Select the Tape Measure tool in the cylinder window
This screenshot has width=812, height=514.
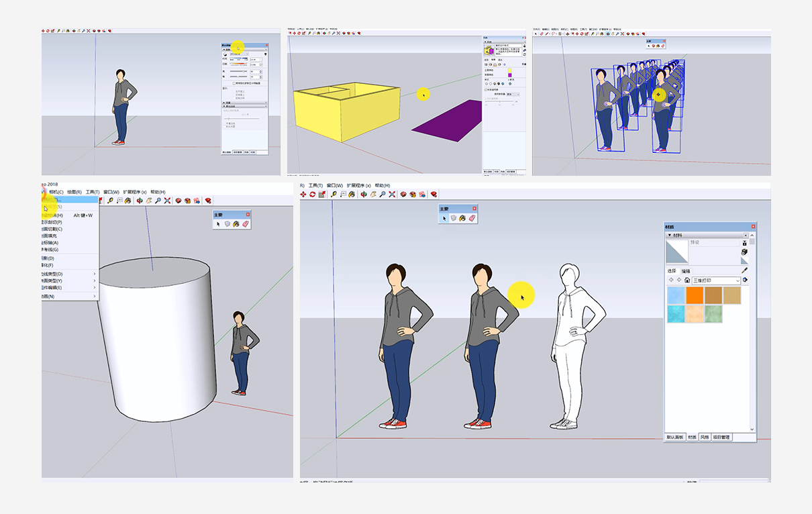point(110,200)
